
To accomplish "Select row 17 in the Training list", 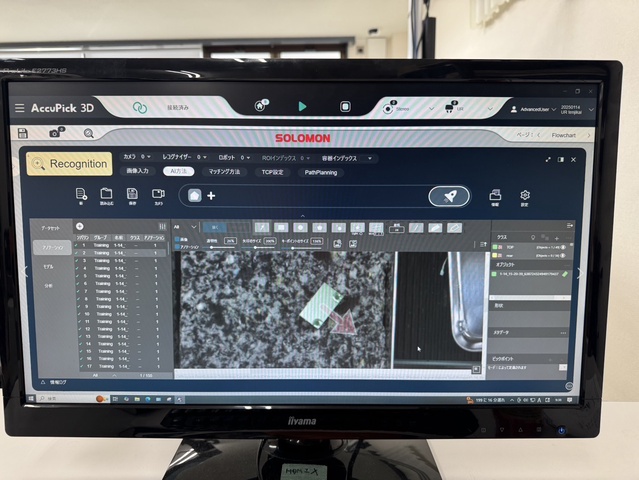I will [124, 366].
